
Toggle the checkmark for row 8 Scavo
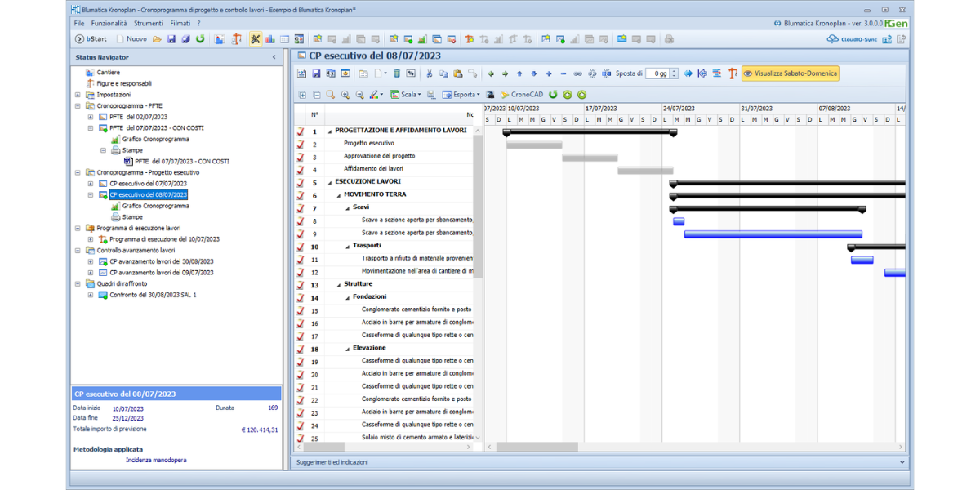tap(300, 220)
